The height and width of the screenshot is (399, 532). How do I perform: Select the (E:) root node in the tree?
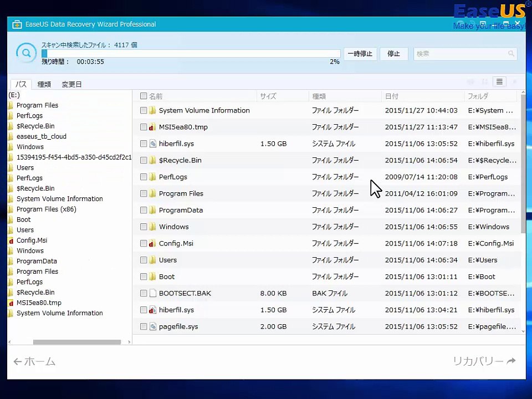pyautogui.click(x=14, y=95)
